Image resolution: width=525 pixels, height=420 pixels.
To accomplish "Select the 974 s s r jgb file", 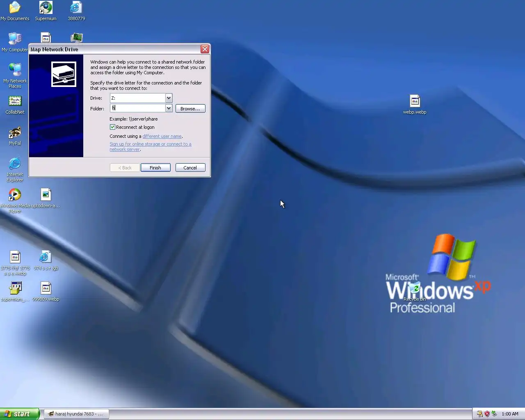I will pos(46,260).
